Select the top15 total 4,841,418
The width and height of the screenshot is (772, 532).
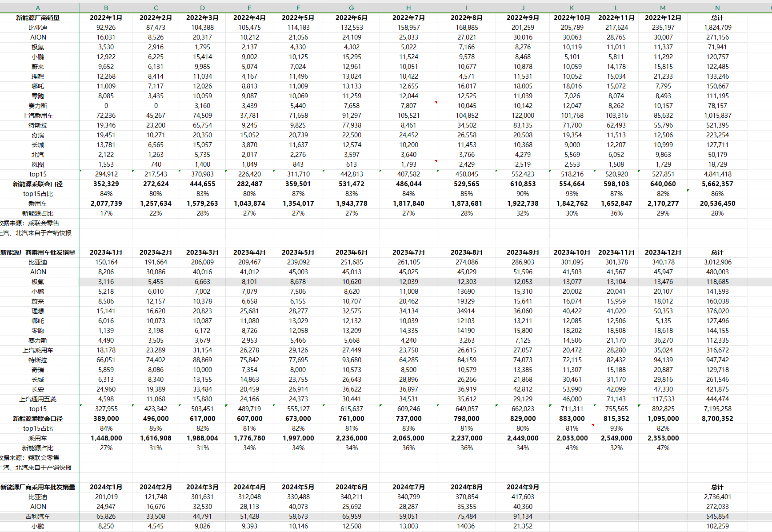click(x=717, y=174)
